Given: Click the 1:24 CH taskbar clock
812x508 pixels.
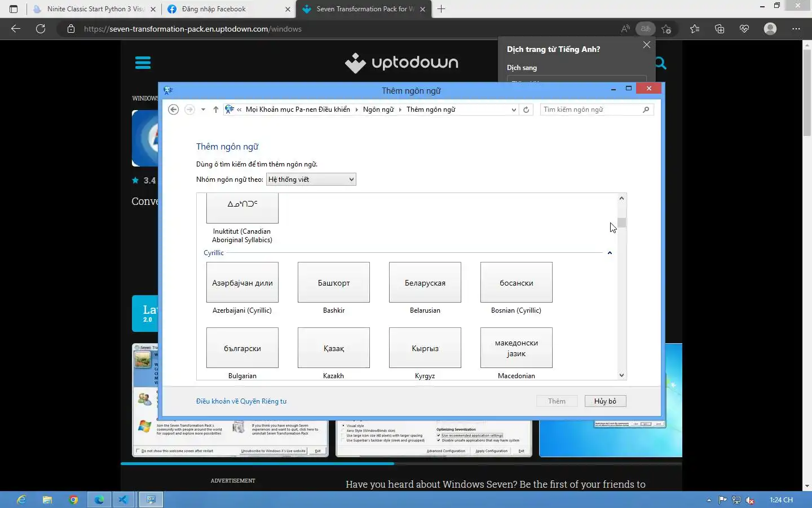Looking at the screenshot, I should coord(782,500).
